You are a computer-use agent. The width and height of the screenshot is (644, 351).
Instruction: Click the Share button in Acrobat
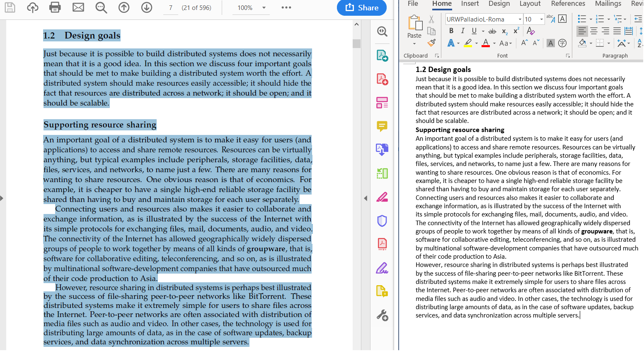coord(362,7)
